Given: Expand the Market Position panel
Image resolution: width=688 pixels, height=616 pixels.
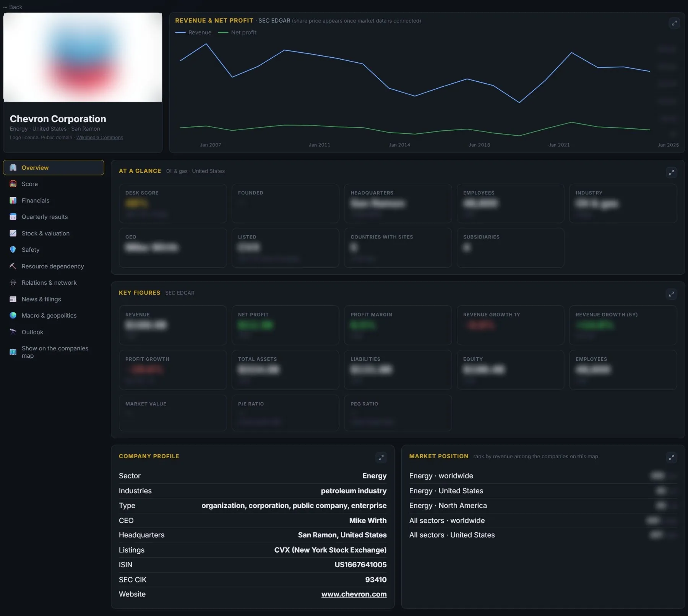Looking at the screenshot, I should pos(672,457).
